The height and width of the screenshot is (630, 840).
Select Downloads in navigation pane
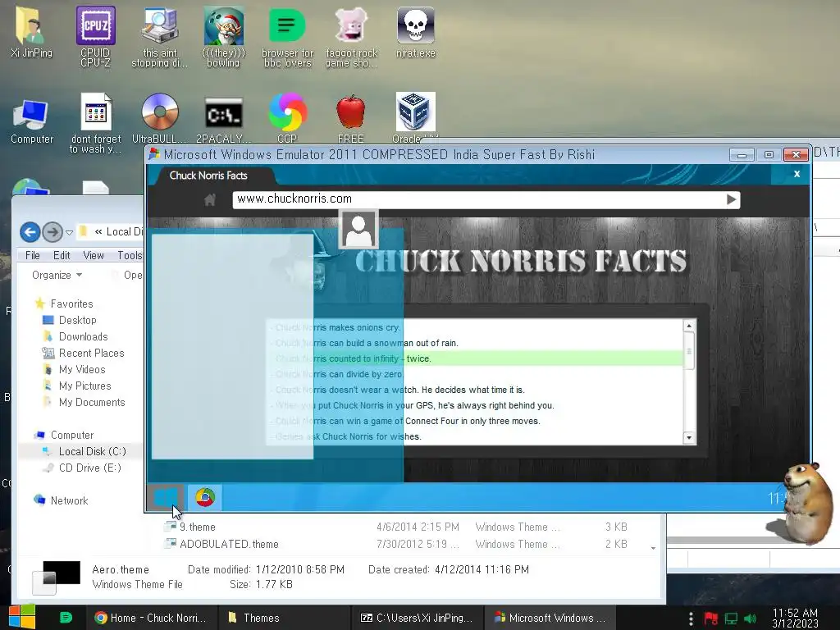coord(75,336)
